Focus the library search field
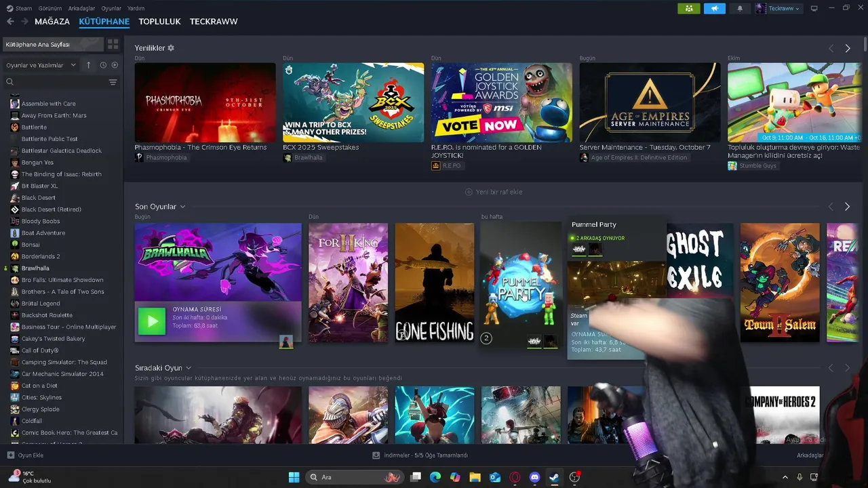The image size is (868, 488). [x=54, y=82]
